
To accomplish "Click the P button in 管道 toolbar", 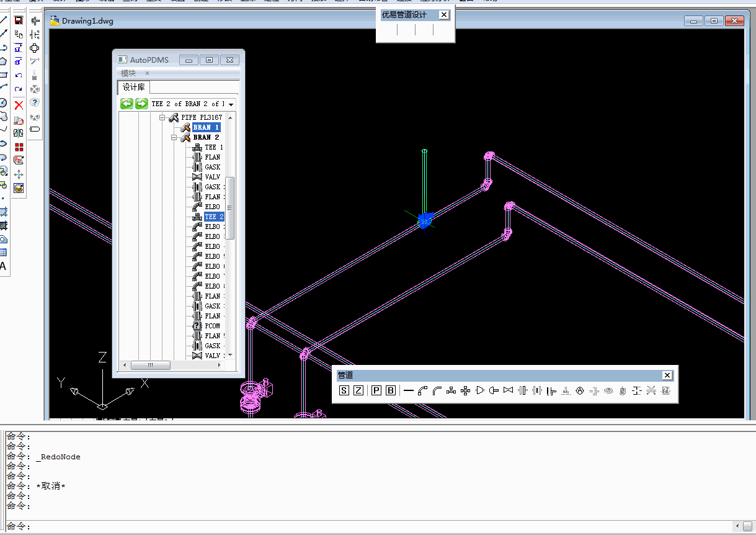I will 376,390.
